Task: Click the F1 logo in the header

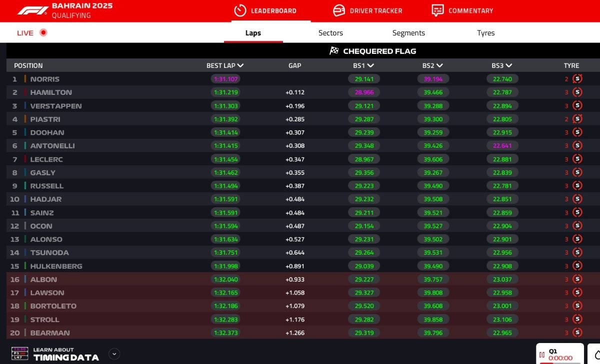Action: [x=31, y=10]
